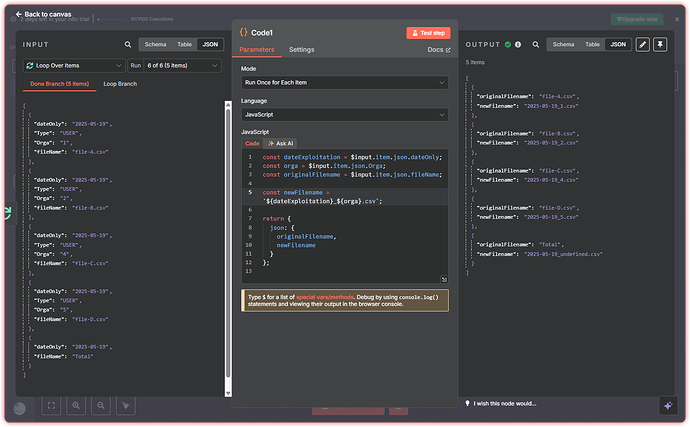The height and width of the screenshot is (427, 690).
Task: Switch OUTPUT view to Schema
Action: [563, 44]
